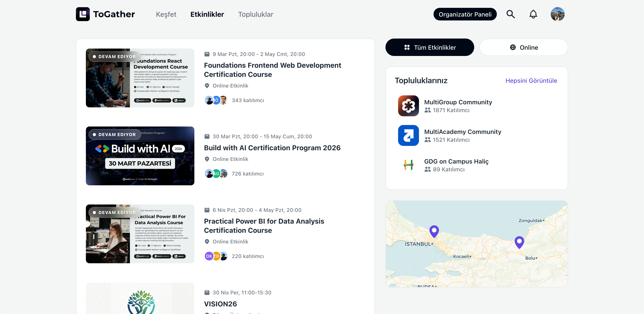This screenshot has height=314, width=644.
Task: Click people icon next to 89 Katılımcı
Action: tap(427, 169)
